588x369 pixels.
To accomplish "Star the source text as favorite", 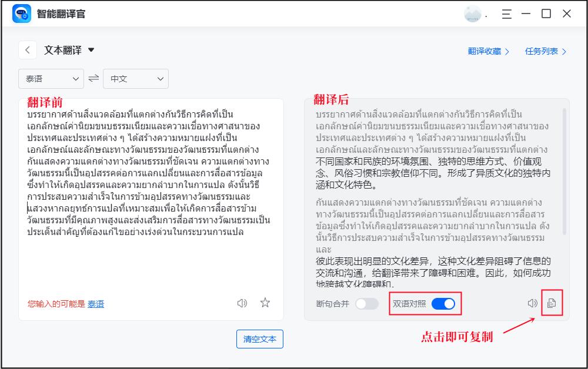I will [x=266, y=302].
